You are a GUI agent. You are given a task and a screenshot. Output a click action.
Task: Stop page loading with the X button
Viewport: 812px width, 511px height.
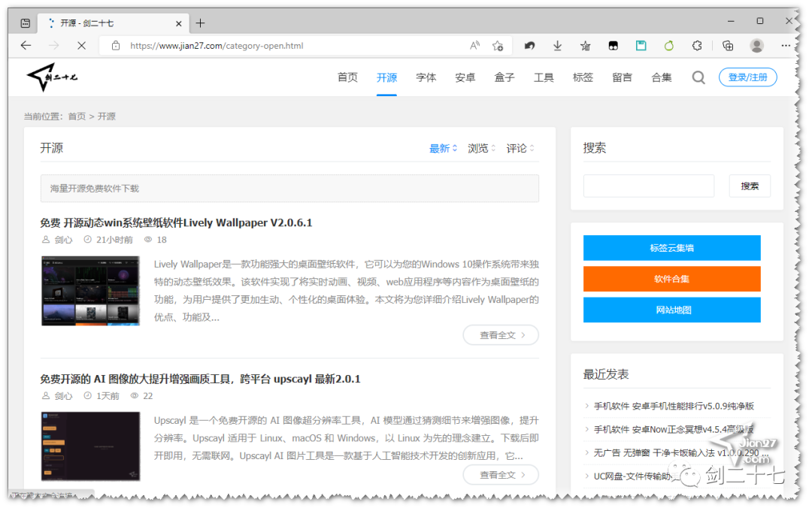(x=81, y=46)
